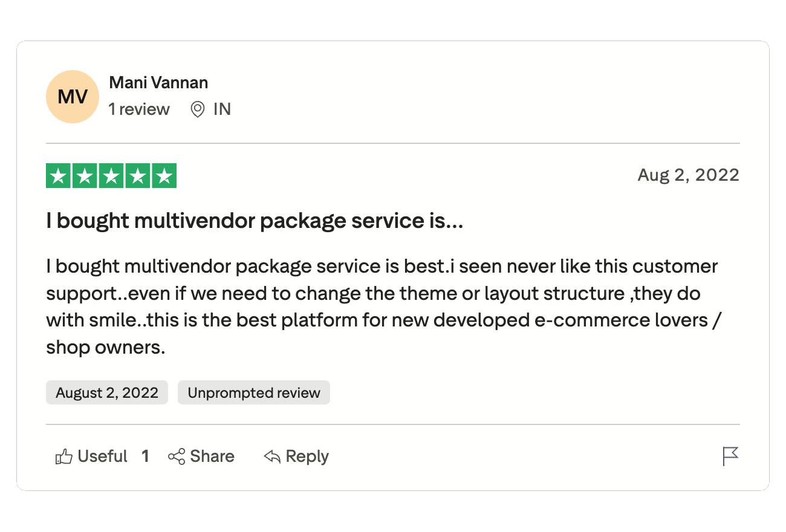Click the review body paragraph text
This screenshot has width=786, height=532.
381,307
